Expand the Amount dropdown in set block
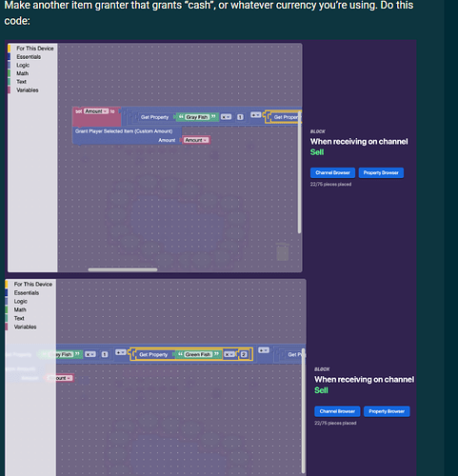458x476 pixels. [x=96, y=111]
